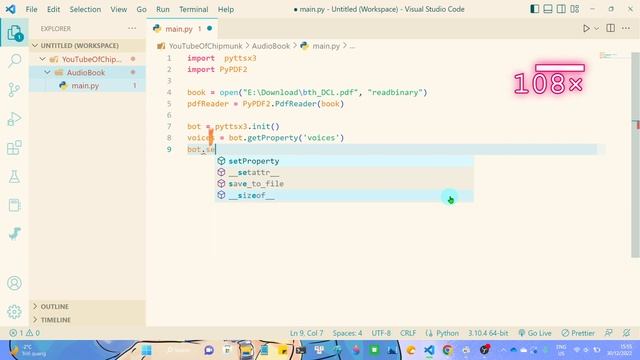Click the feedback icon in the status bar
640x360 pixels.
(x=609, y=333)
